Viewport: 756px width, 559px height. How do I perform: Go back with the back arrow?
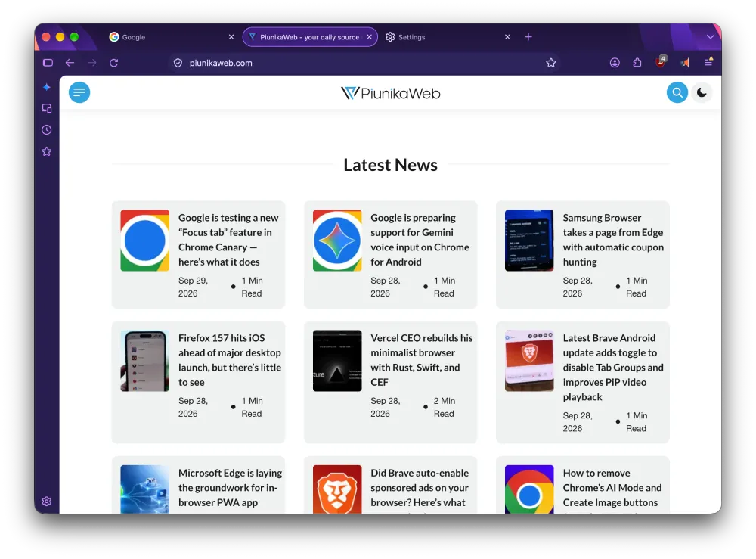[x=70, y=63]
